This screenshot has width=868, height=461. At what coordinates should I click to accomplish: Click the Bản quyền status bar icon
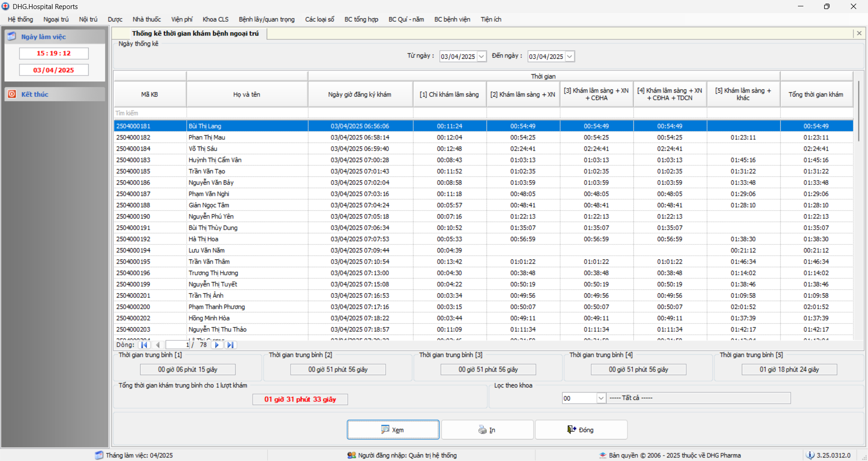click(x=603, y=455)
